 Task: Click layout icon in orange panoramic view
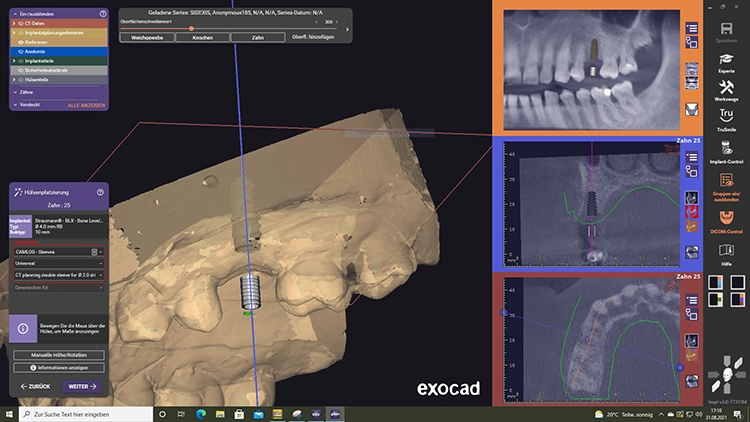click(692, 43)
